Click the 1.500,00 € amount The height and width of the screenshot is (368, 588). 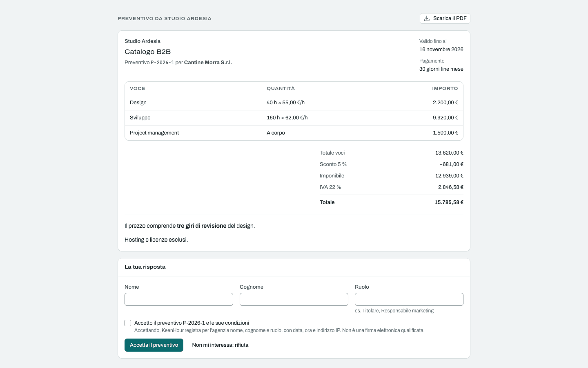pos(445,133)
